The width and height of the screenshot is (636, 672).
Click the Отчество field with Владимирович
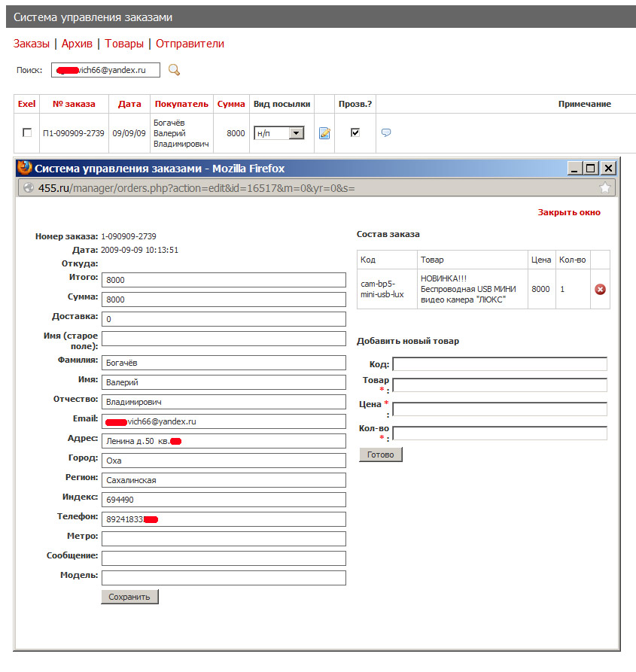pyautogui.click(x=224, y=402)
